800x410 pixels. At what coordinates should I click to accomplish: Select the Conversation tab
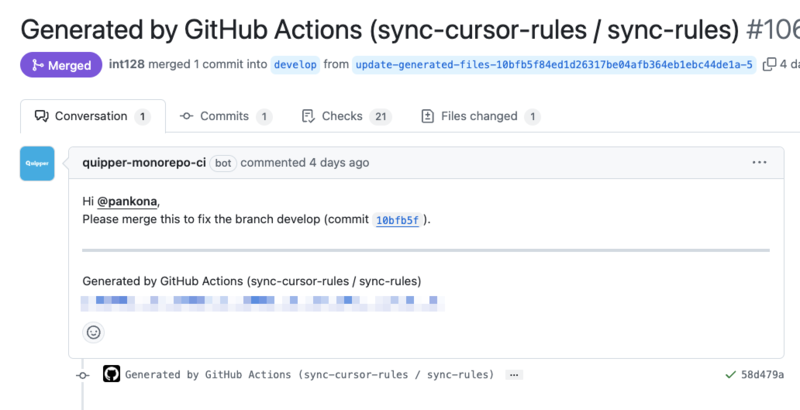click(93, 116)
